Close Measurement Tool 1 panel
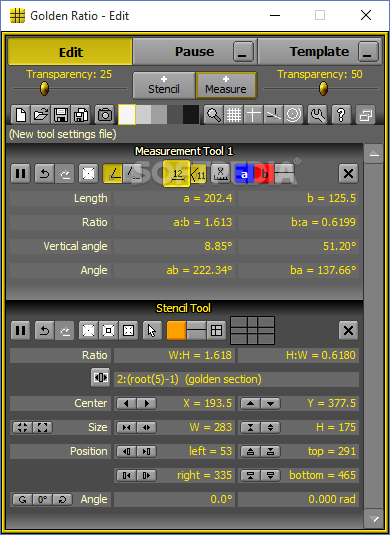The width and height of the screenshot is (390, 535). [x=348, y=174]
